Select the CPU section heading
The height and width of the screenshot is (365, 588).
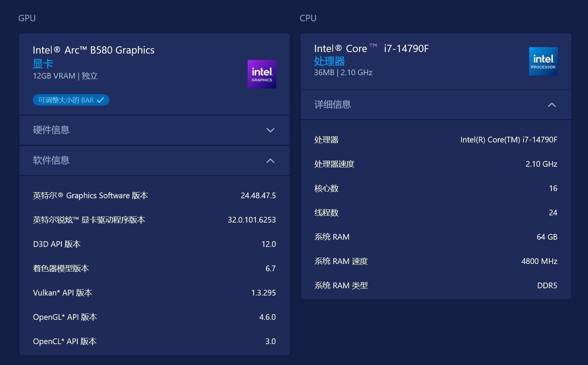[308, 18]
